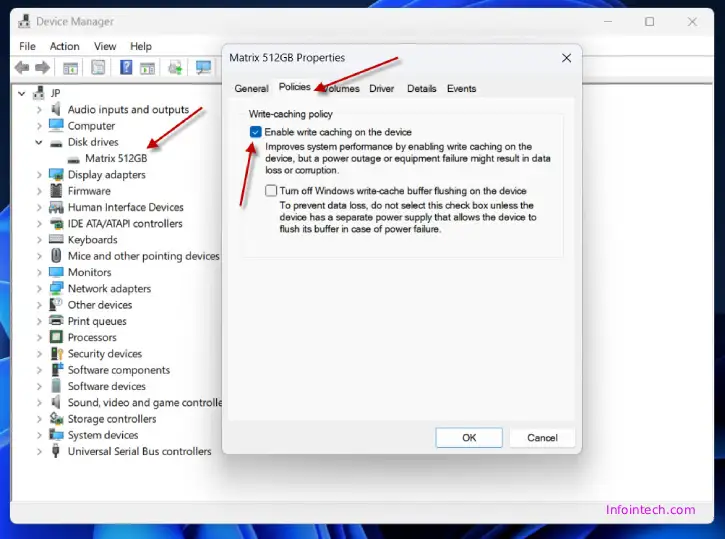The image size is (725, 539).
Task: Click the Monitors category icon
Action: click(56, 272)
